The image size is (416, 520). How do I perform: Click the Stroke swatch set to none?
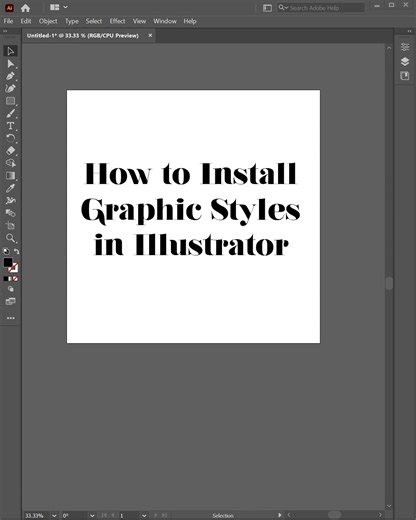pyautogui.click(x=13, y=267)
